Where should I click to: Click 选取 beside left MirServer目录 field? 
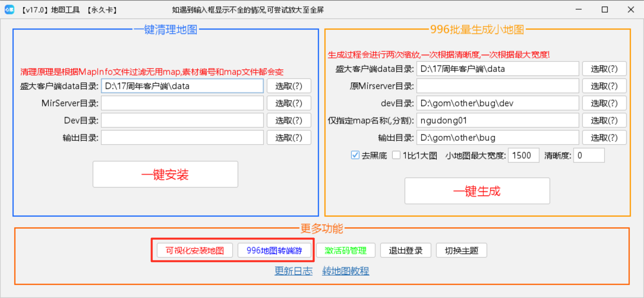tap(289, 103)
